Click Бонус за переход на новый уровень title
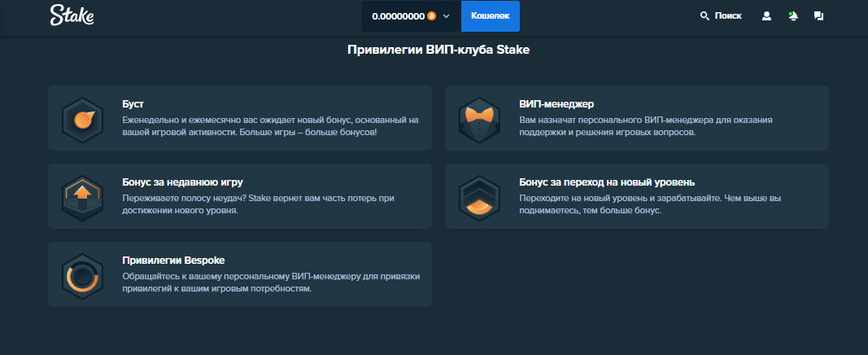Image resolution: width=868 pixels, height=355 pixels. 606,182
